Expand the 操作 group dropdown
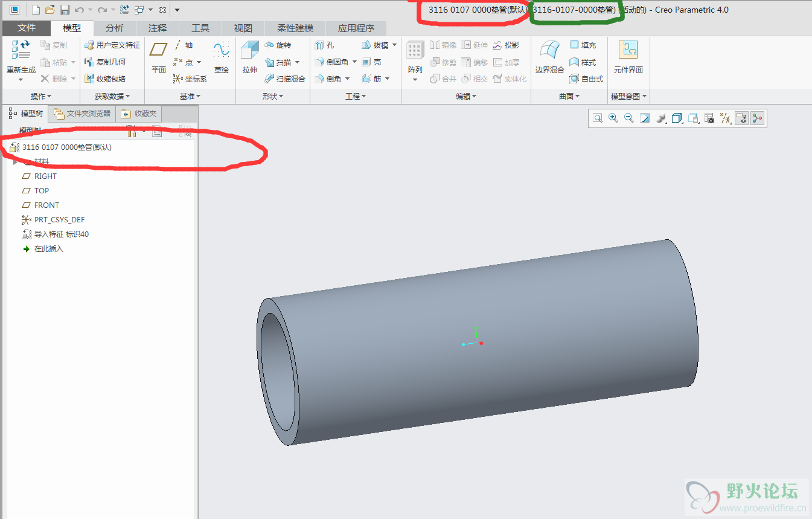This screenshot has height=519, width=812. pyautogui.click(x=41, y=96)
